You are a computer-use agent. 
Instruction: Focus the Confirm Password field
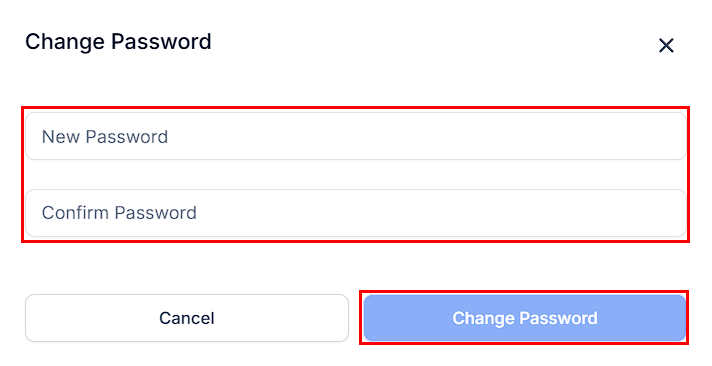356,213
